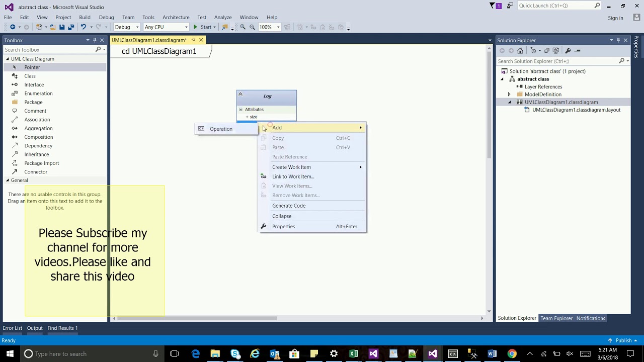Collapse the UMLClassDiagram1.classdiagram tree node

point(509,102)
